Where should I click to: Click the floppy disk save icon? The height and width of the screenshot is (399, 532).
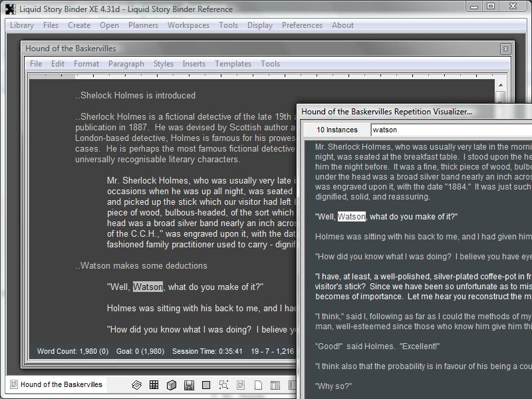pyautogui.click(x=189, y=385)
